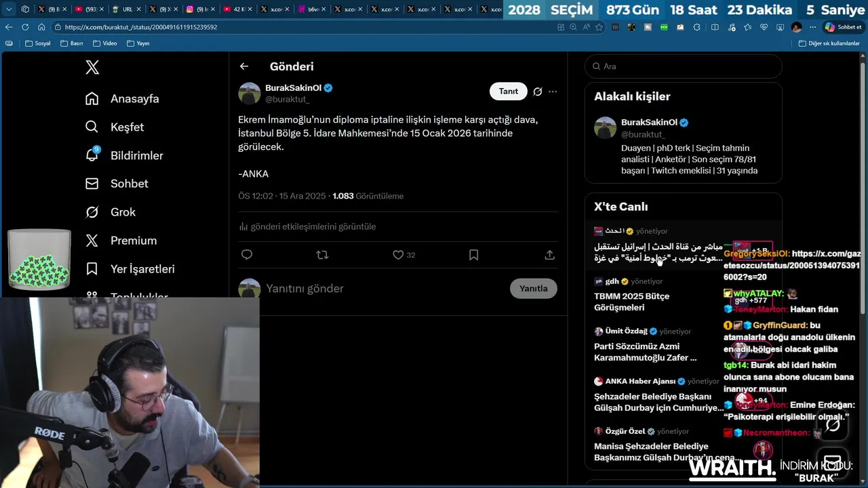Click the Grok icon next to Tanıt
Image resolution: width=868 pixels, height=488 pixels.
tap(538, 91)
